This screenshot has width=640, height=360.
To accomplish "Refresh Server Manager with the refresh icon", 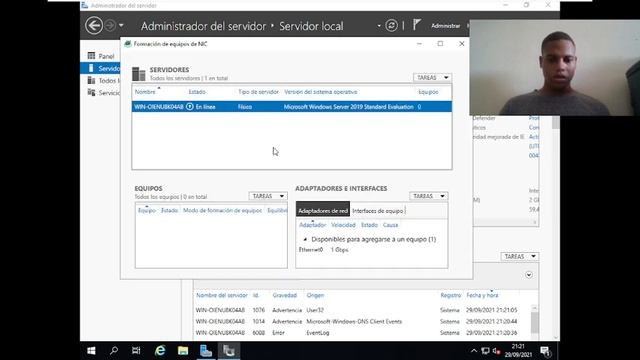I will (x=391, y=26).
